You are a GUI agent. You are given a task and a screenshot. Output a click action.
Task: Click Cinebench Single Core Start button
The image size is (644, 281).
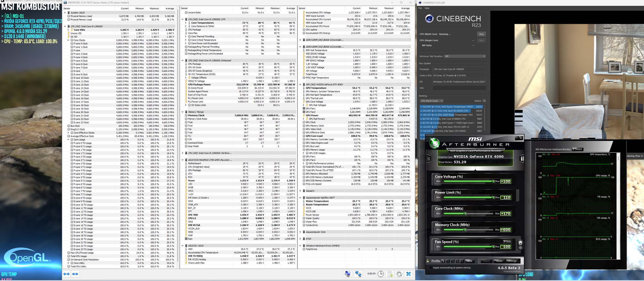pyautogui.click(x=481, y=40)
